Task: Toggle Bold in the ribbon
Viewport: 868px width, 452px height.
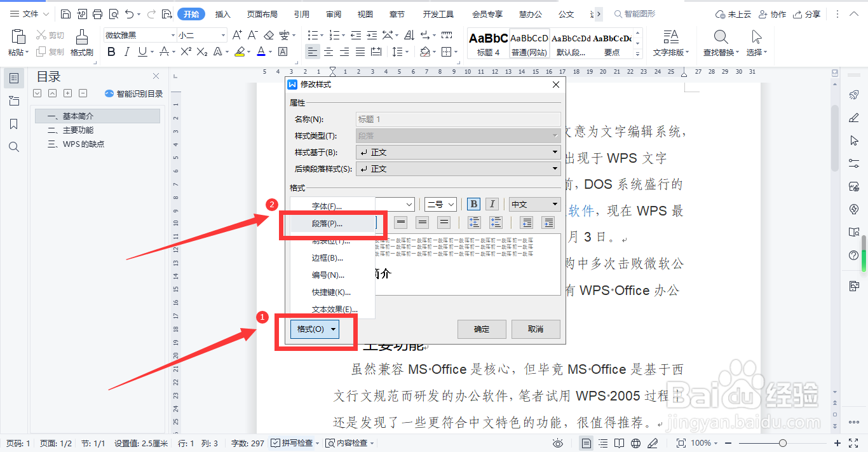Action: coord(112,51)
